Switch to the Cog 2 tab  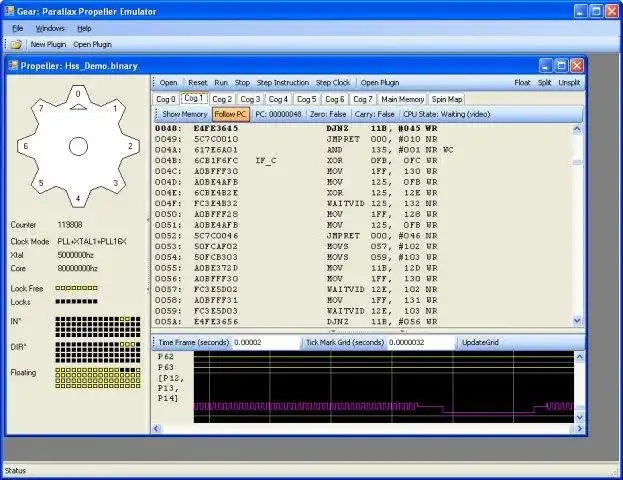[x=222, y=99]
